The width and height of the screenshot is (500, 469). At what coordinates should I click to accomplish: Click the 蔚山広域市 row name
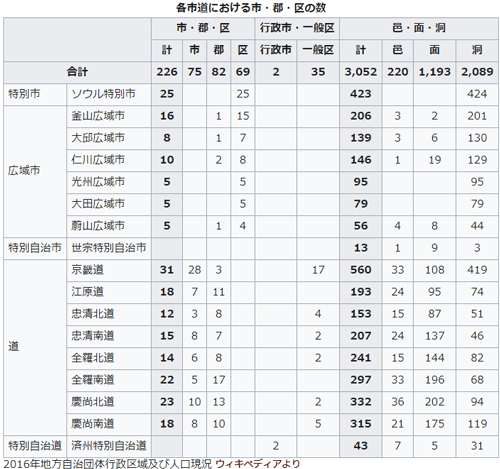click(x=98, y=226)
